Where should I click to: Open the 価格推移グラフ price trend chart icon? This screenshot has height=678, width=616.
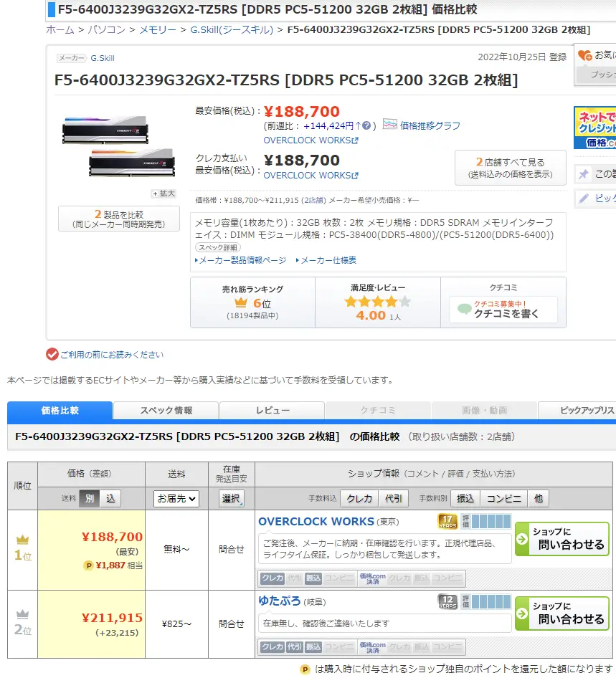point(390,125)
